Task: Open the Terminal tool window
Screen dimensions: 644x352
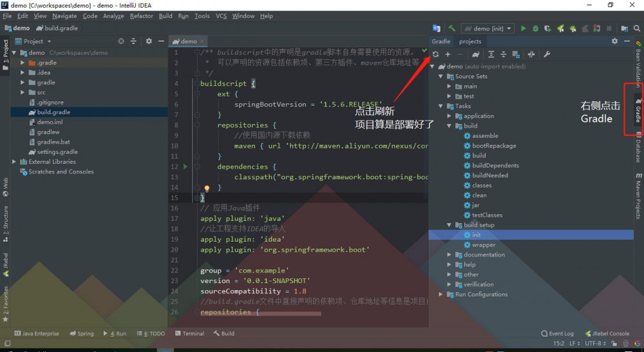Action: coord(189,333)
